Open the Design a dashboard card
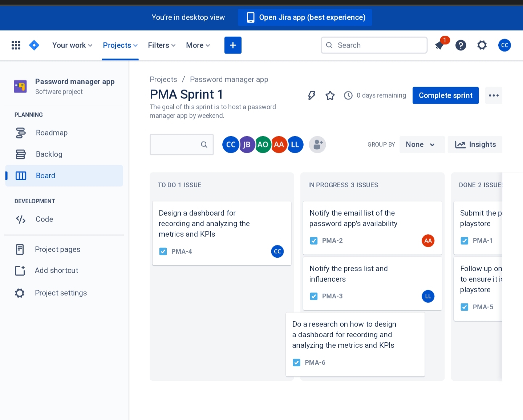The image size is (523, 420). pos(222,233)
